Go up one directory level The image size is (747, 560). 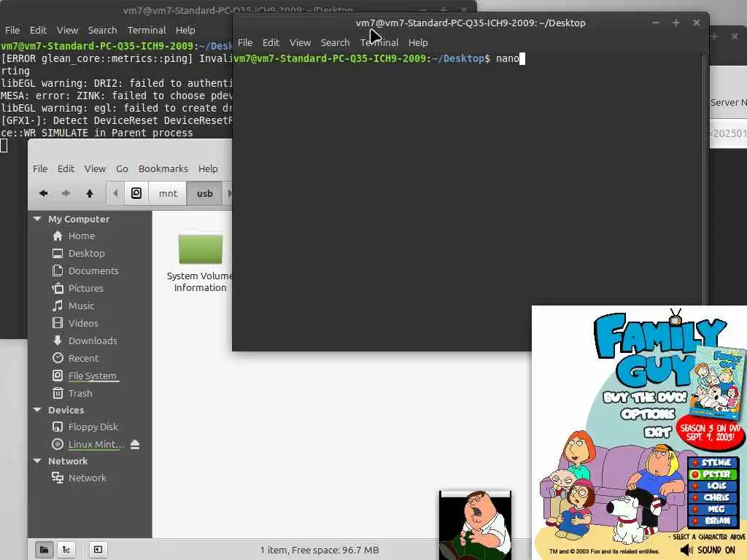point(90,193)
